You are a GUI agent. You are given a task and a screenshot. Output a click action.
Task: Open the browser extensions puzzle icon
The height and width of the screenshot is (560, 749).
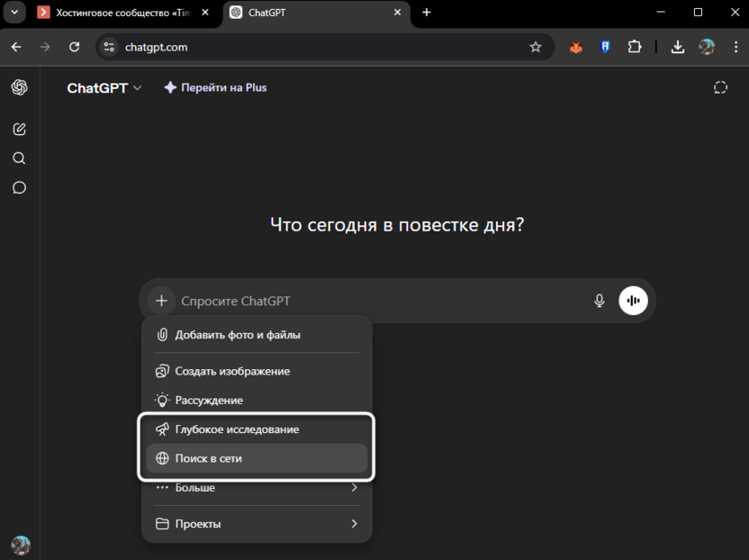pyautogui.click(x=635, y=47)
